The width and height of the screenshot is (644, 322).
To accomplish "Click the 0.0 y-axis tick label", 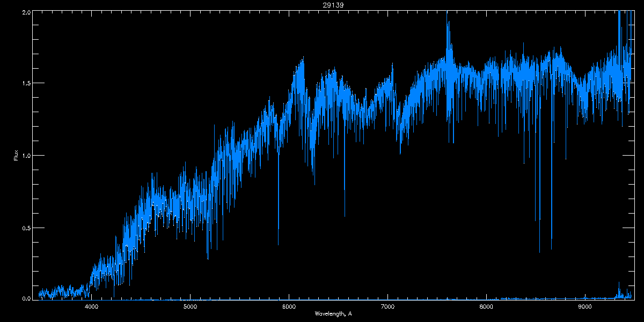I will 25,298.
